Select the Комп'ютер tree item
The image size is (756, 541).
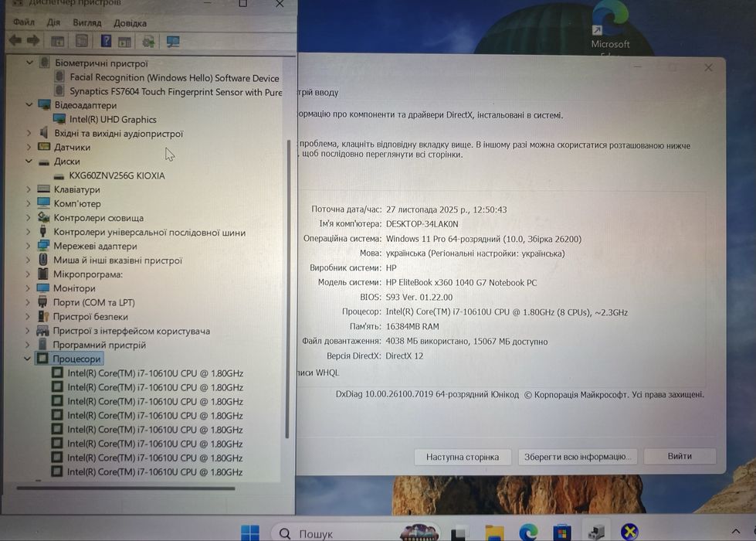[x=77, y=204]
